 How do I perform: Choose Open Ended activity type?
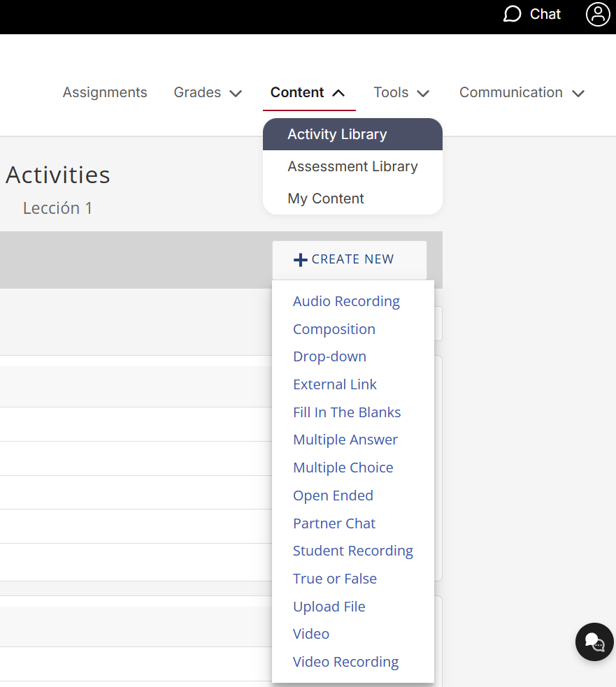[x=334, y=496]
